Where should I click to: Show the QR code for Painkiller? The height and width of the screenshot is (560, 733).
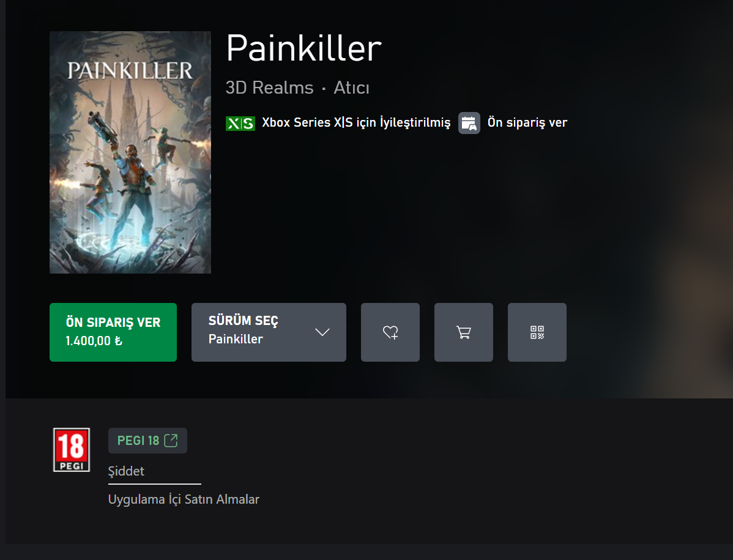(x=537, y=332)
